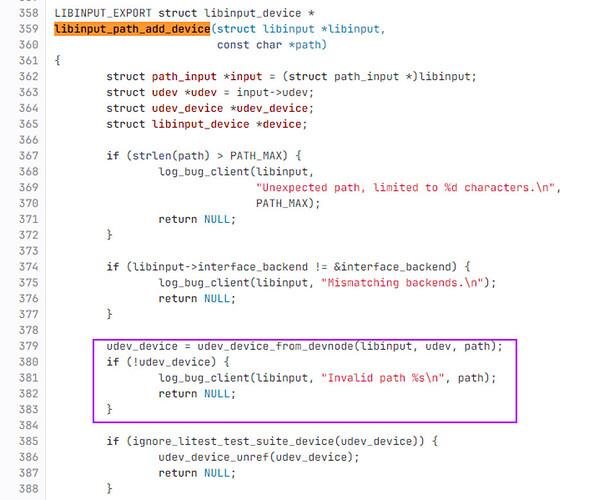The image size is (604, 500).
Task: Click line number 367 in gutter
Action: pyautogui.click(x=29, y=156)
